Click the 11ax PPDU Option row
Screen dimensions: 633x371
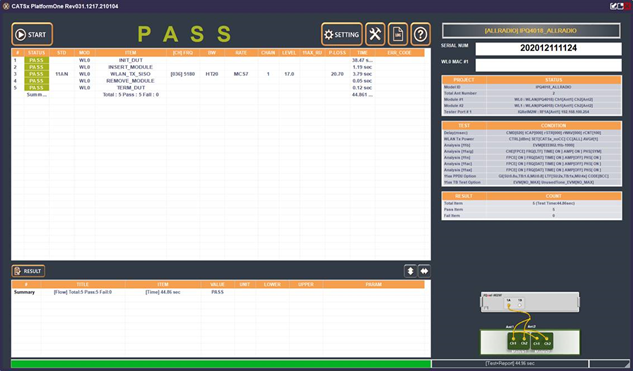point(532,176)
